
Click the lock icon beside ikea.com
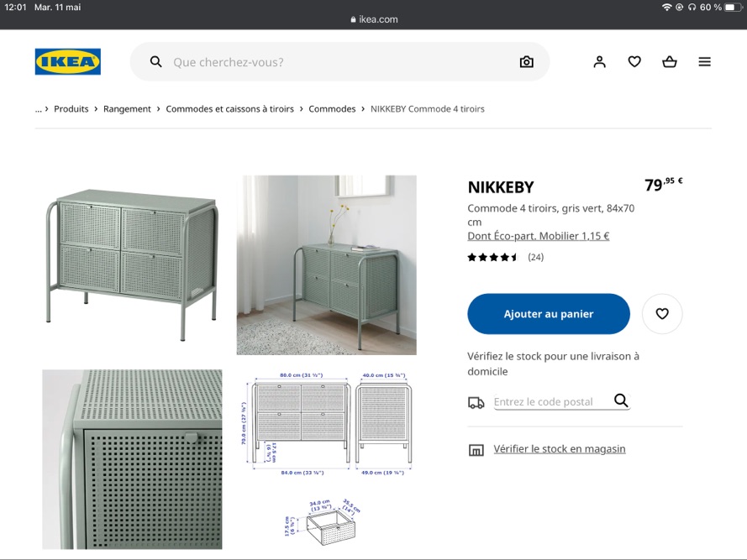[x=353, y=19]
